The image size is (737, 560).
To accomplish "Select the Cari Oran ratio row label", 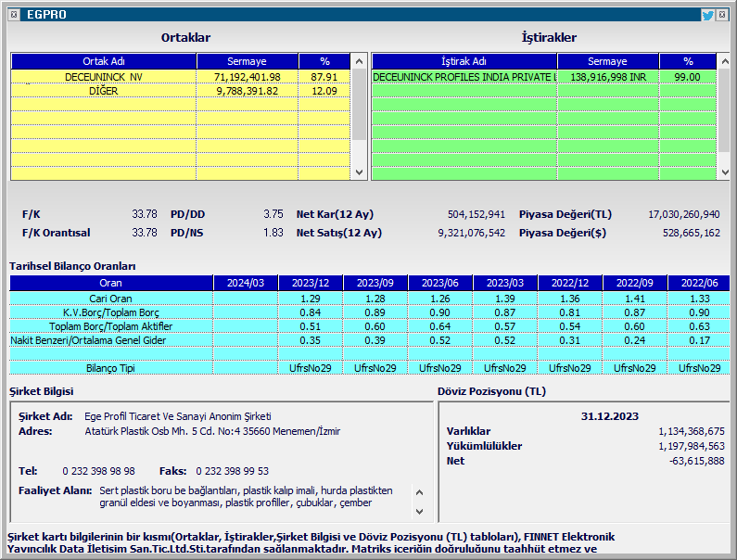I will [111, 299].
